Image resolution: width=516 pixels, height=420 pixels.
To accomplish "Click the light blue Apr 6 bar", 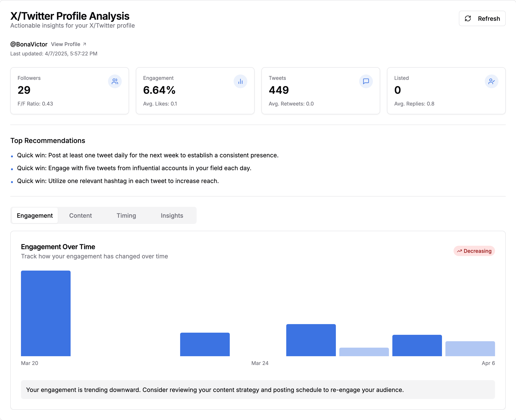I will 470,348.
